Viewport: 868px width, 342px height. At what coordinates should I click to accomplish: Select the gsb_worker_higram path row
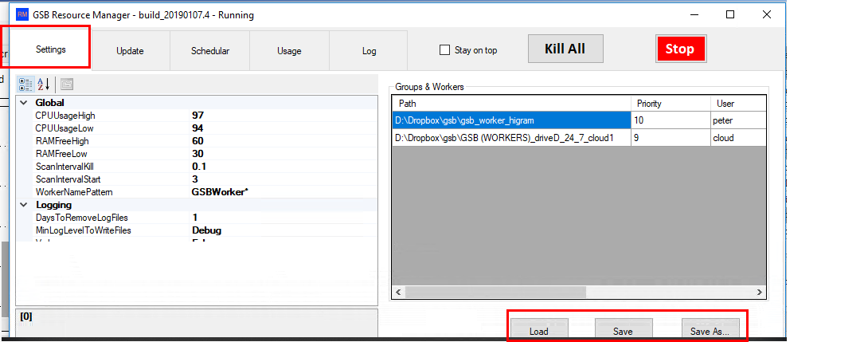coord(510,120)
